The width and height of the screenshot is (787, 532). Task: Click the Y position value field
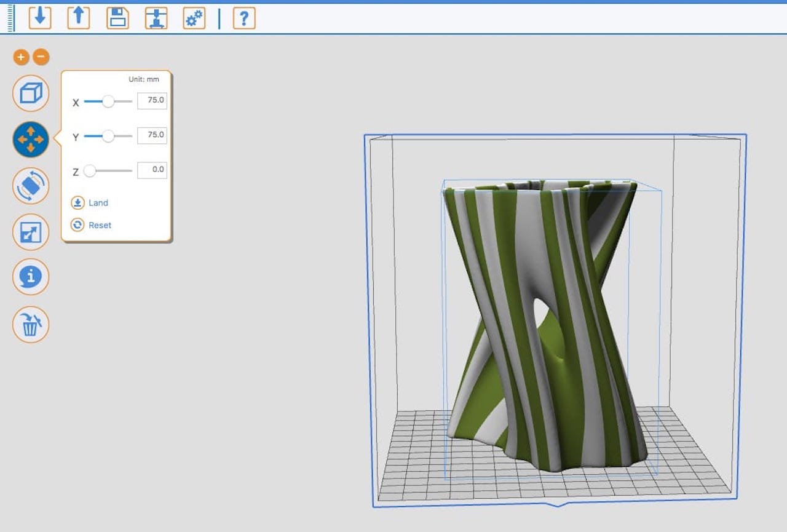pyautogui.click(x=152, y=135)
